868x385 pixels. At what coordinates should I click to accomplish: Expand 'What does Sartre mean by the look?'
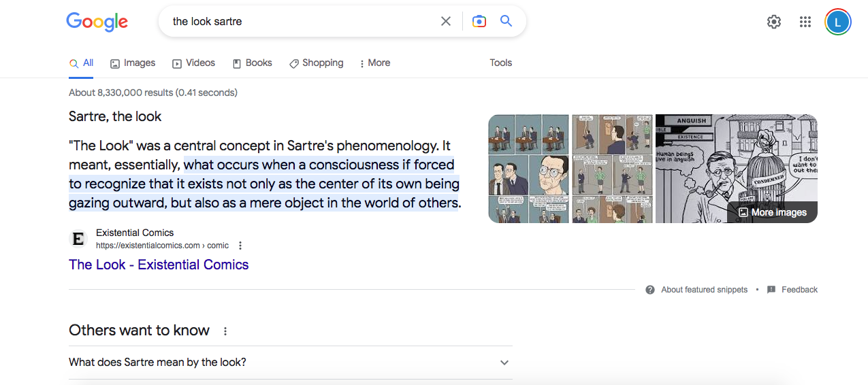click(504, 363)
